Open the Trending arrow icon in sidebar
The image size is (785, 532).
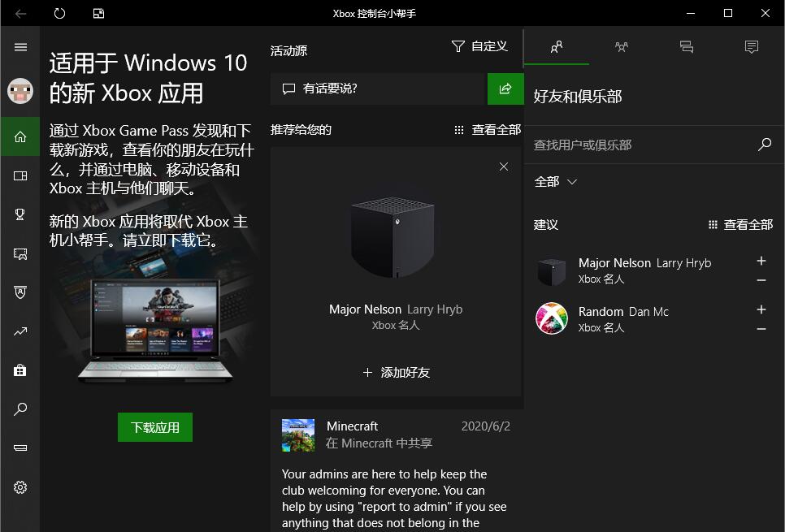(x=20, y=331)
